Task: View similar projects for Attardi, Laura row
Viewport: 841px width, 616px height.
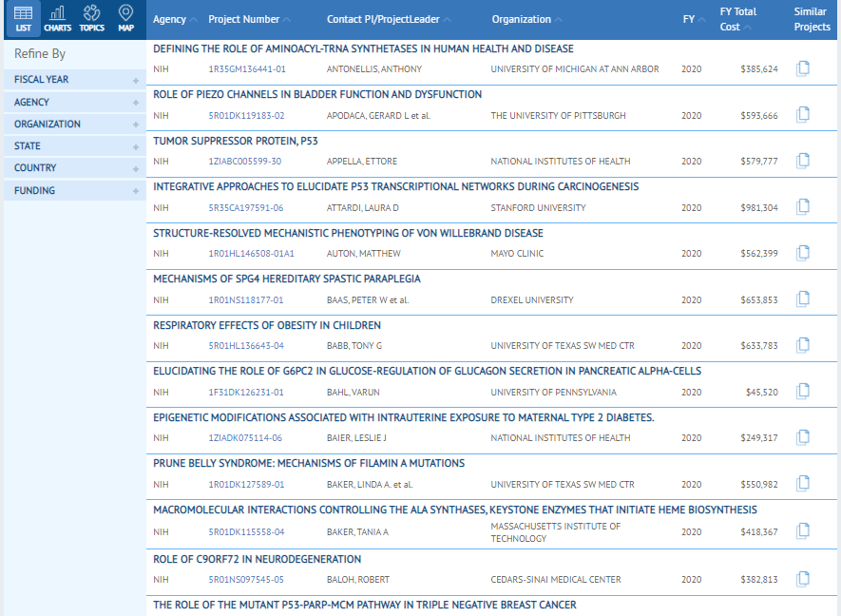Action: click(x=802, y=207)
